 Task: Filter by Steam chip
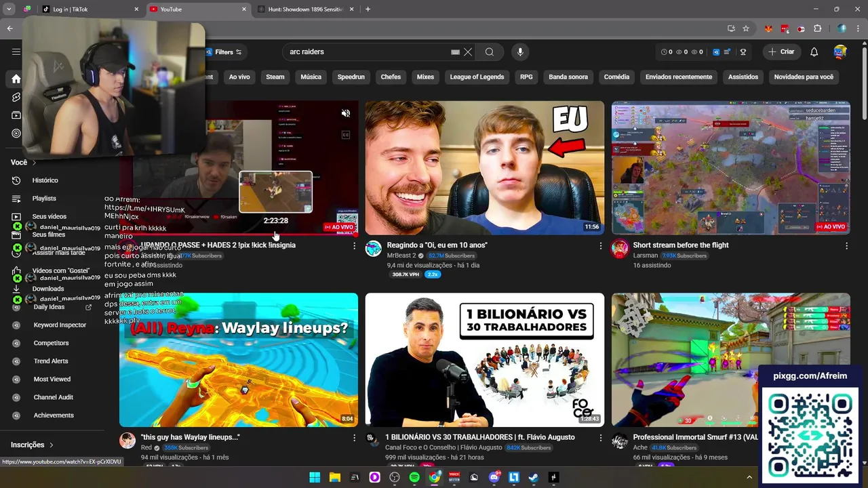tap(275, 77)
